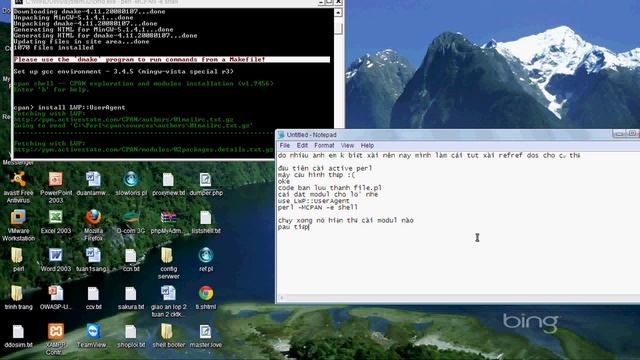Open Notepad Edit menu
The height and width of the screenshot is (360, 640).
(x=302, y=145)
